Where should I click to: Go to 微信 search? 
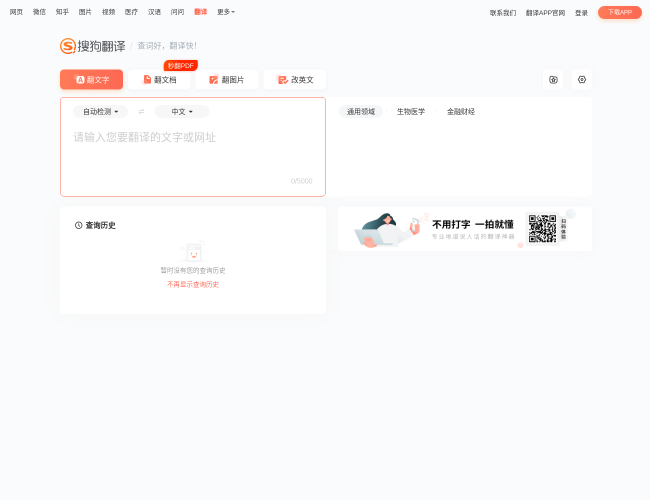pos(39,12)
